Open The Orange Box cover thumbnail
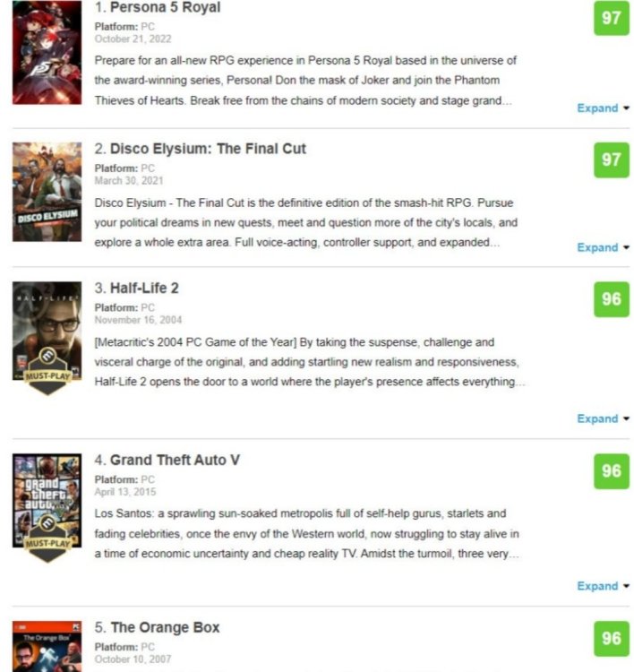The height and width of the screenshot is (672, 634). (47, 646)
